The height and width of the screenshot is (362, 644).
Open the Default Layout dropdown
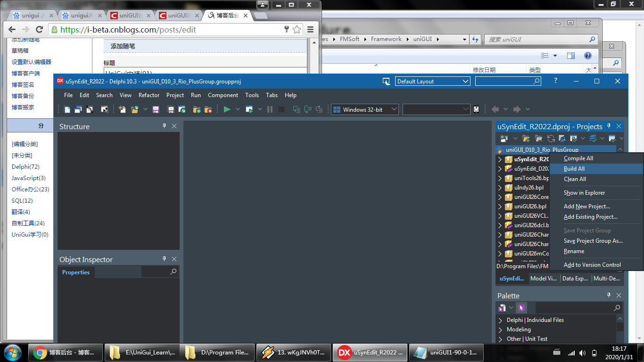(x=432, y=81)
